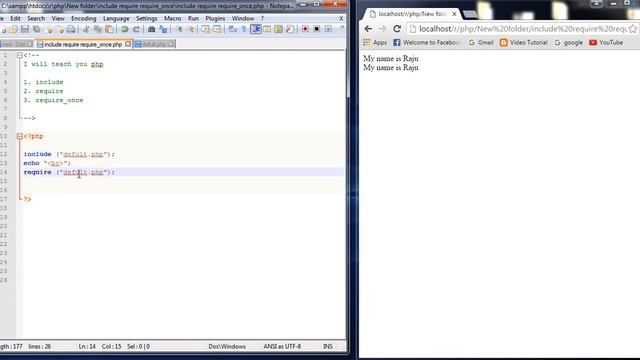Screen dimensions: 640x360
Task: Open the View menu
Action: point(58,18)
